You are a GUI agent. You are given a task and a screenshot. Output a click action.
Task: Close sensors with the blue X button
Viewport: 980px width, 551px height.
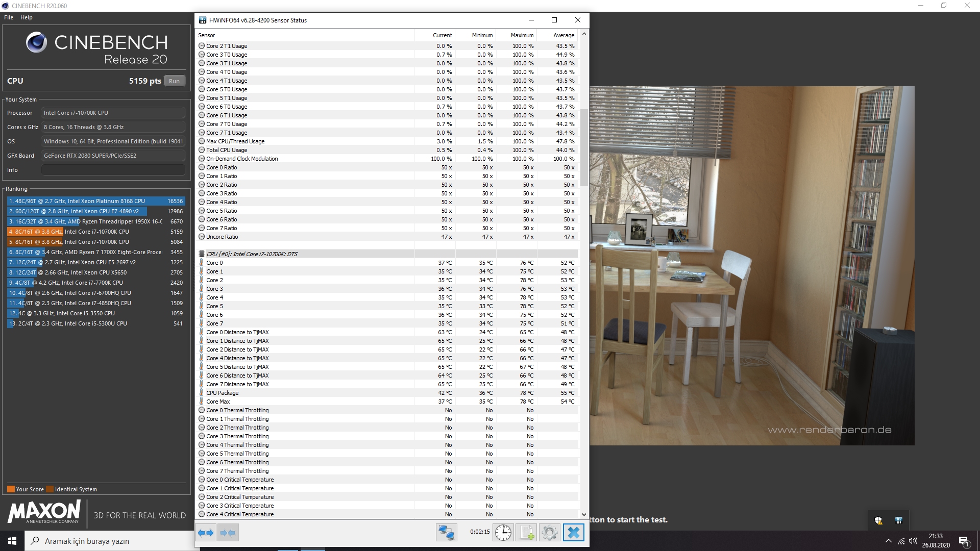573,533
